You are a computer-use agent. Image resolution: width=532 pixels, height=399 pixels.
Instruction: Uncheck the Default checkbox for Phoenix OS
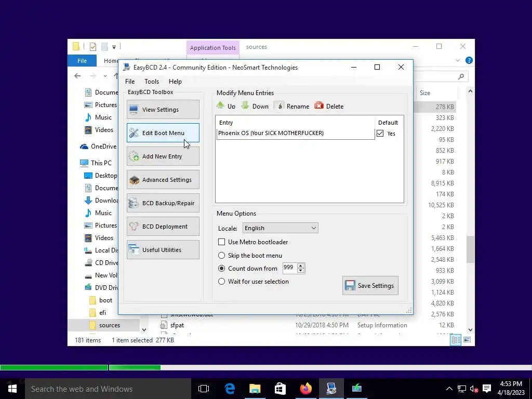(380, 134)
